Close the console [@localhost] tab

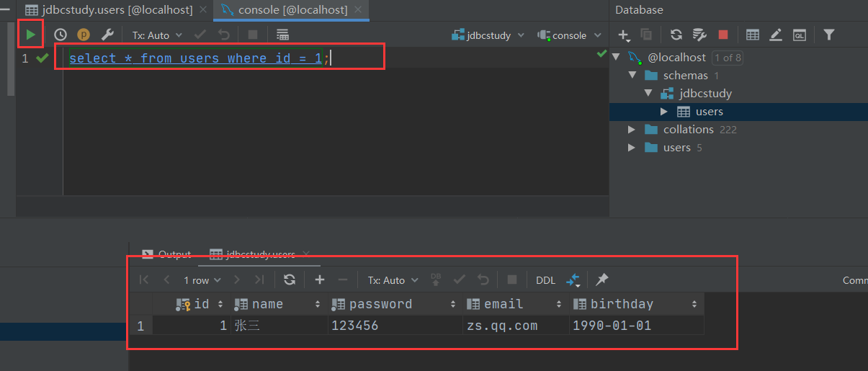pyautogui.click(x=358, y=10)
